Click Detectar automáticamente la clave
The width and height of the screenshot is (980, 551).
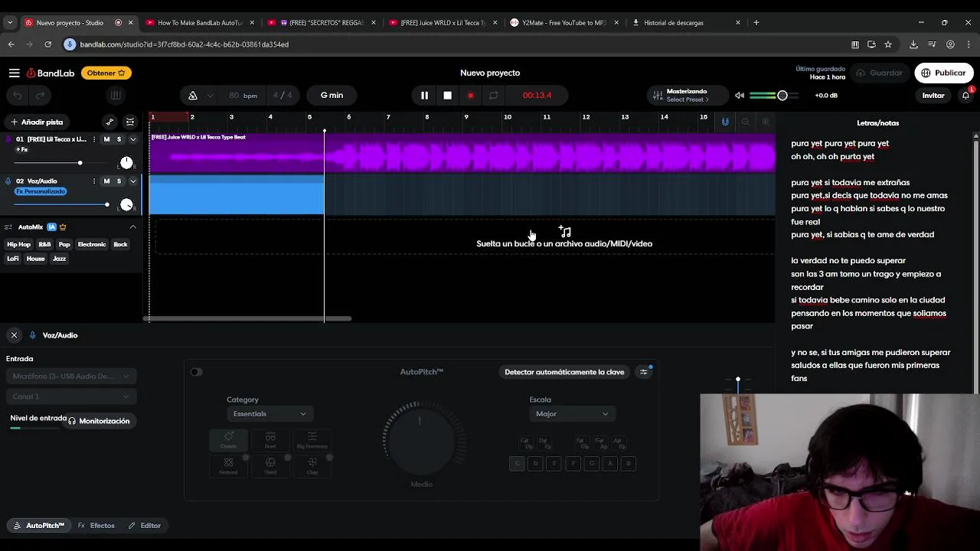pos(564,372)
